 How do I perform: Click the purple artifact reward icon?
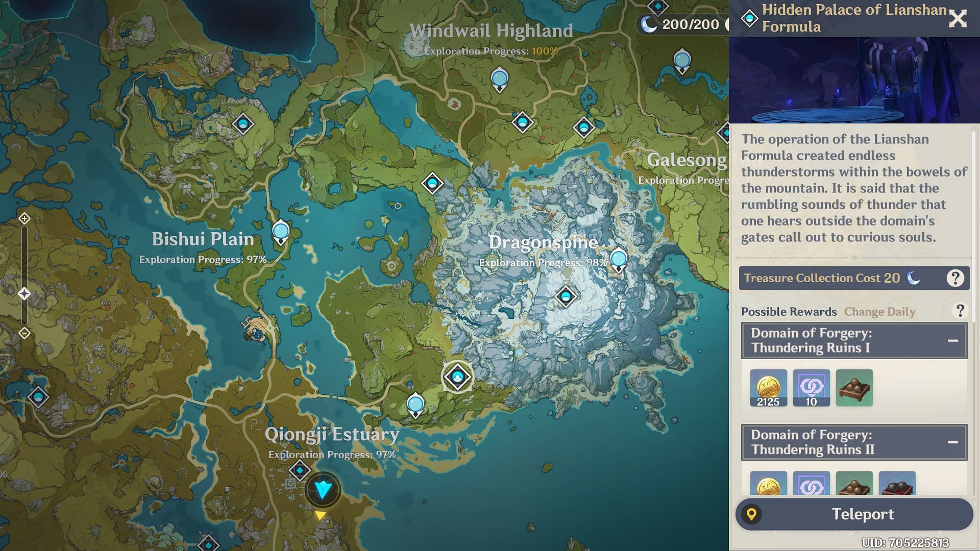tap(811, 388)
